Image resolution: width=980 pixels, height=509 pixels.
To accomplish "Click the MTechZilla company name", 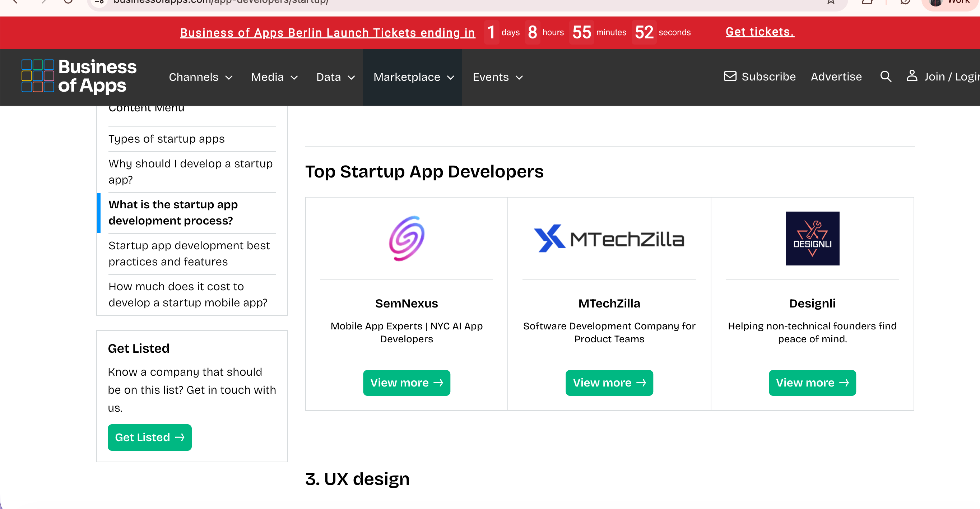I will (609, 304).
